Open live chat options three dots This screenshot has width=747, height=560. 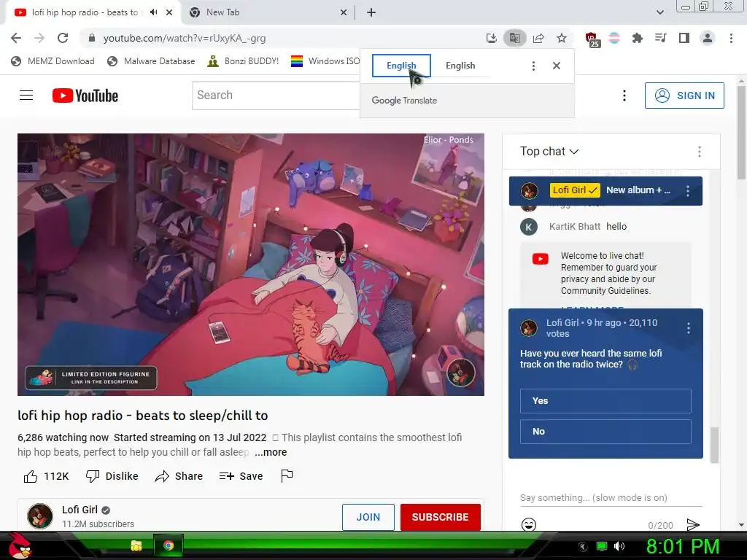[700, 152]
